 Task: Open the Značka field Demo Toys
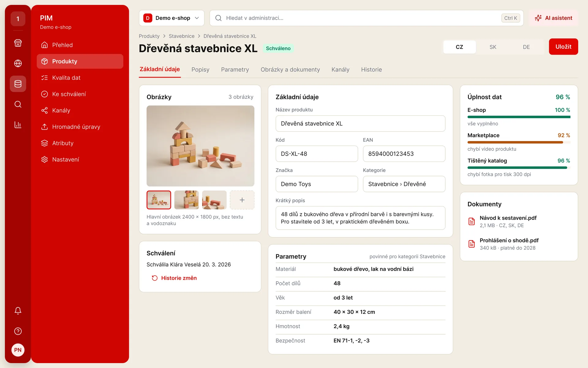[x=317, y=184]
